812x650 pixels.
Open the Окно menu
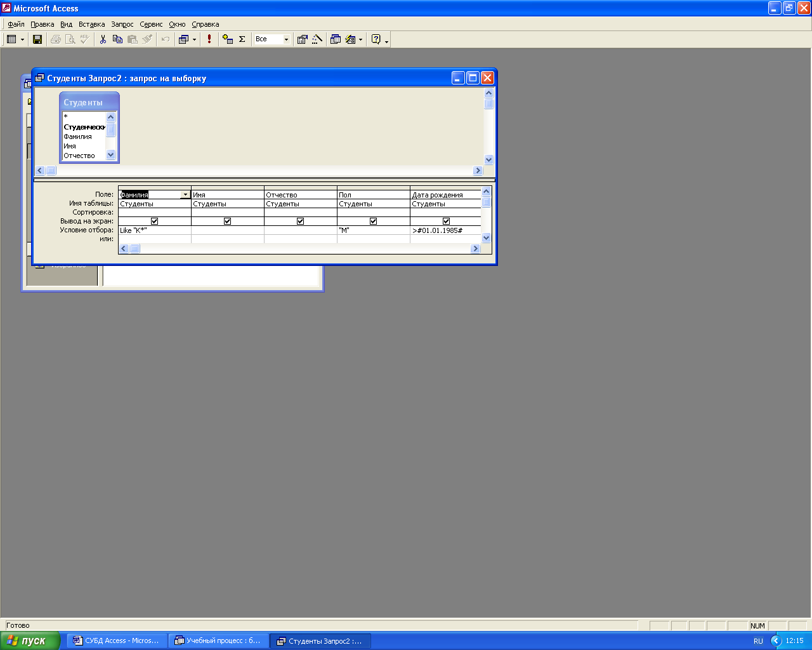click(x=177, y=24)
